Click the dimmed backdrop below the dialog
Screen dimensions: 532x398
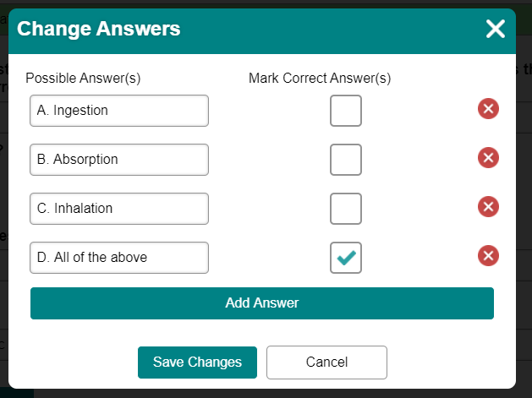[271, 394]
